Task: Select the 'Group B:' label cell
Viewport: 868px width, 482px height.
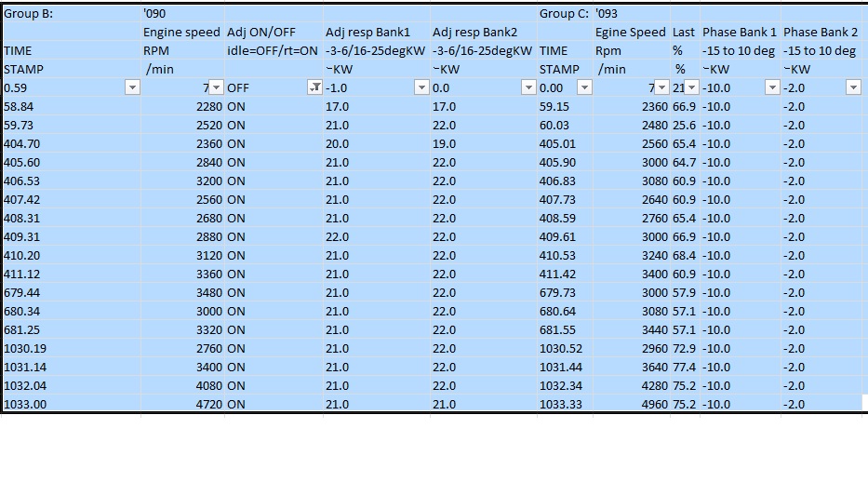Action: pyautogui.click(x=72, y=14)
